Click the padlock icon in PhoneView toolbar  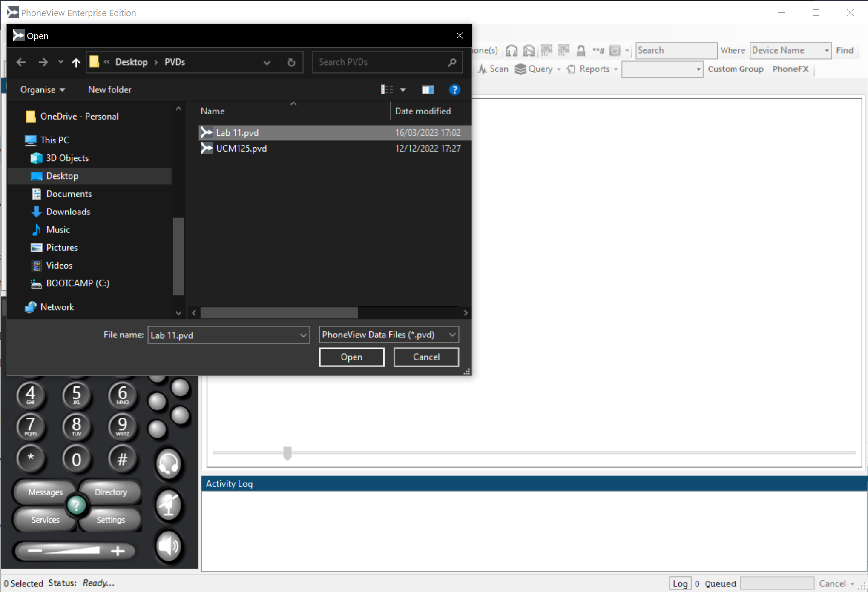[x=581, y=51]
